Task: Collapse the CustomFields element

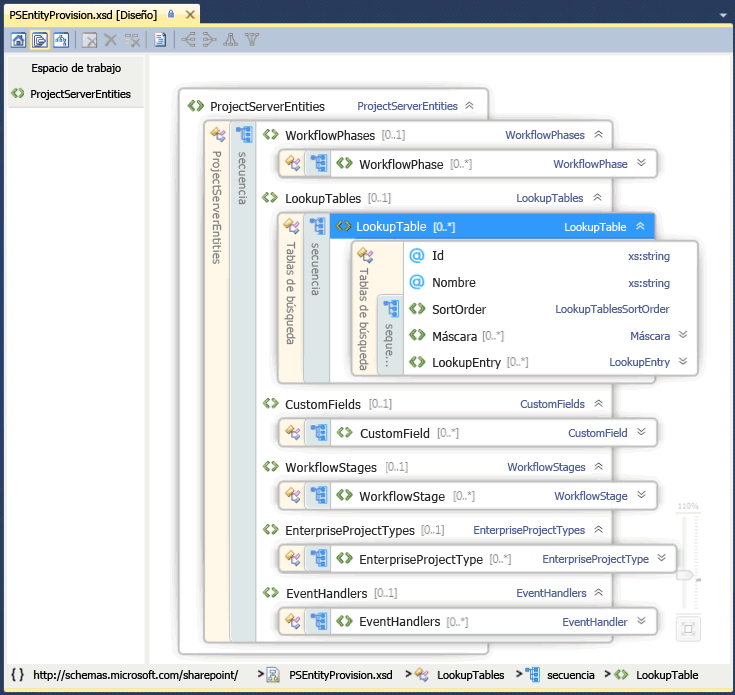Action: [599, 404]
